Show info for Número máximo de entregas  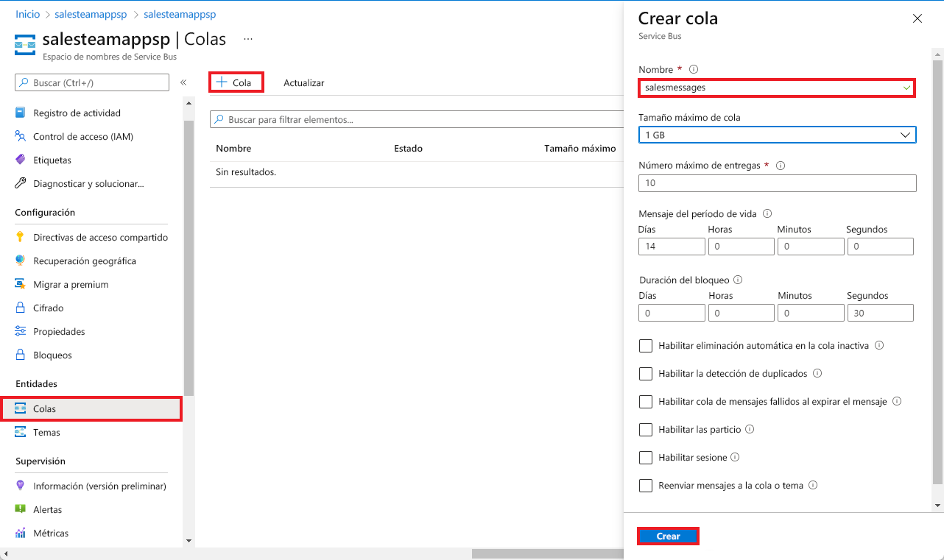pyautogui.click(x=781, y=166)
